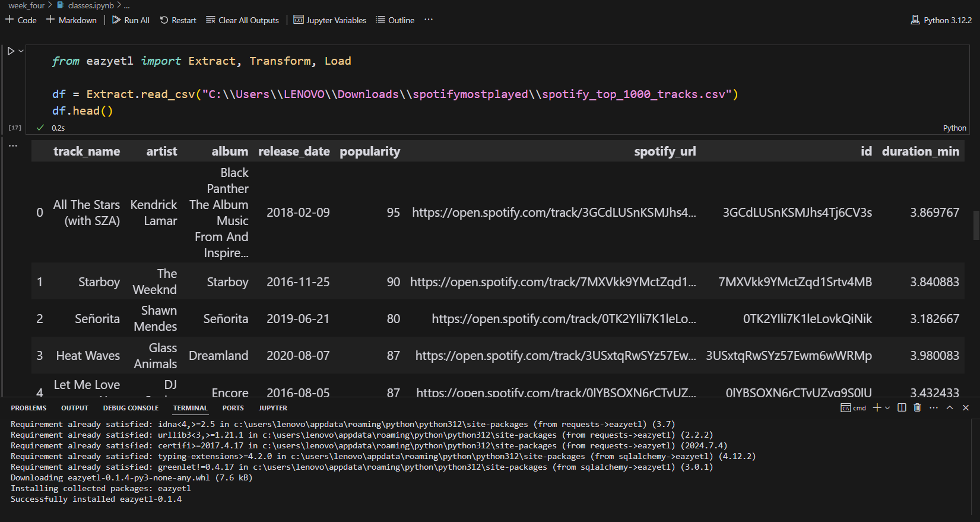Show the notebook Outline
This screenshot has width=980, height=522.
[x=395, y=20]
